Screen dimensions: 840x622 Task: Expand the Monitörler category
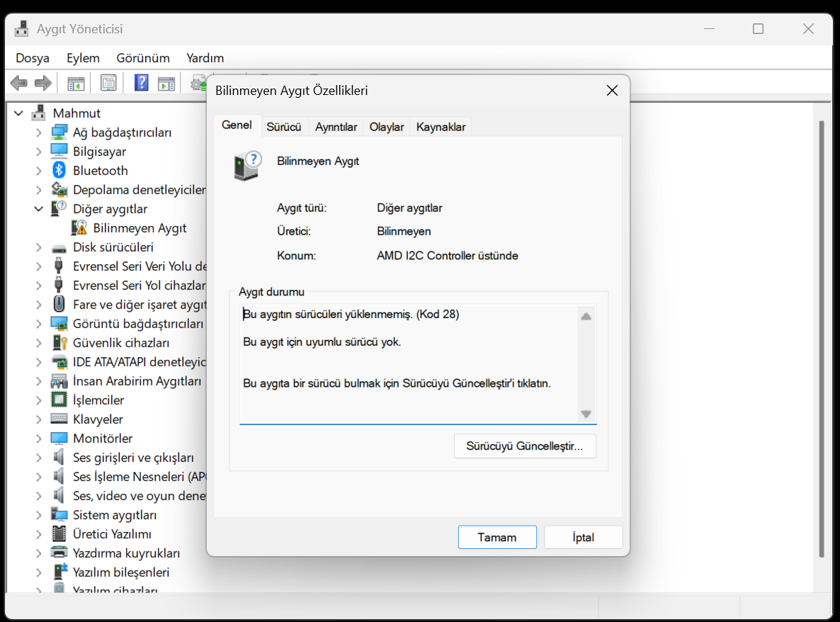(38, 439)
